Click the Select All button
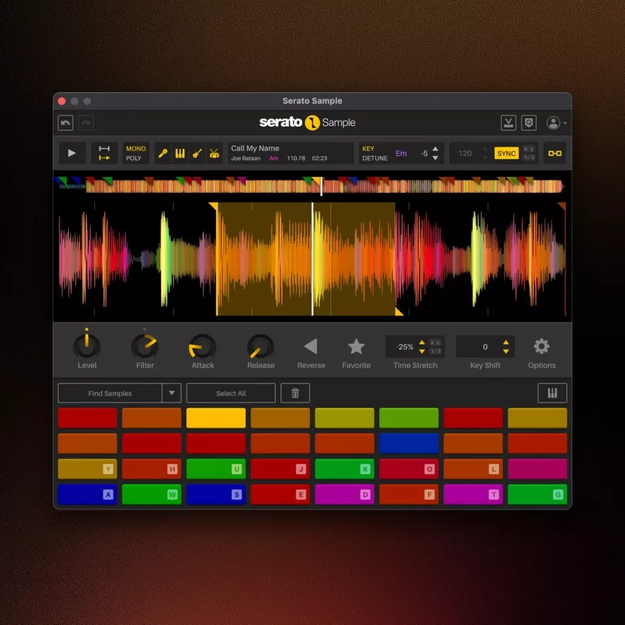This screenshot has height=625, width=625. tap(231, 393)
